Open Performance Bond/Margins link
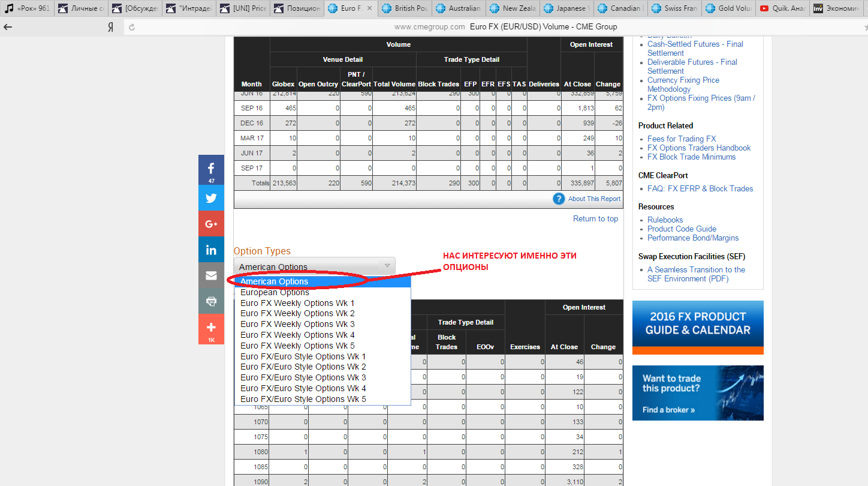 tap(693, 238)
